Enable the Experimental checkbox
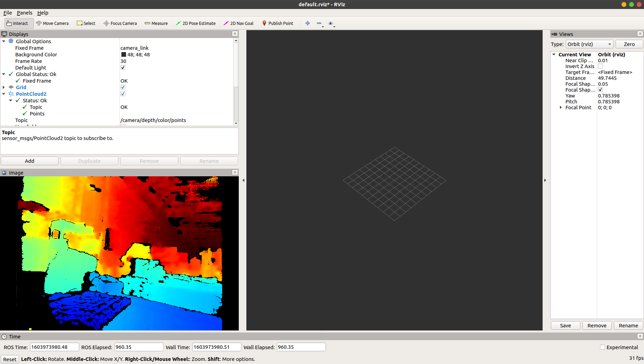Viewport: 644px width, 364px height. coord(602,347)
